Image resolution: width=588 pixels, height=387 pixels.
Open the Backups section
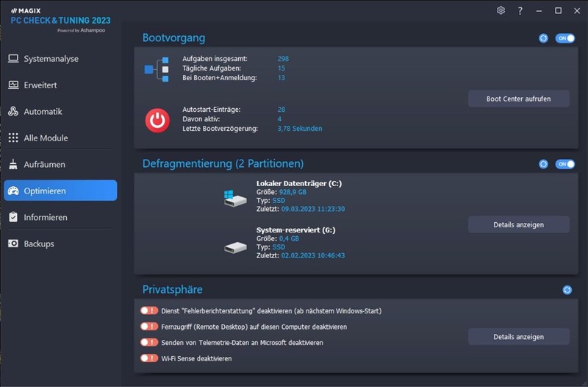click(60, 244)
